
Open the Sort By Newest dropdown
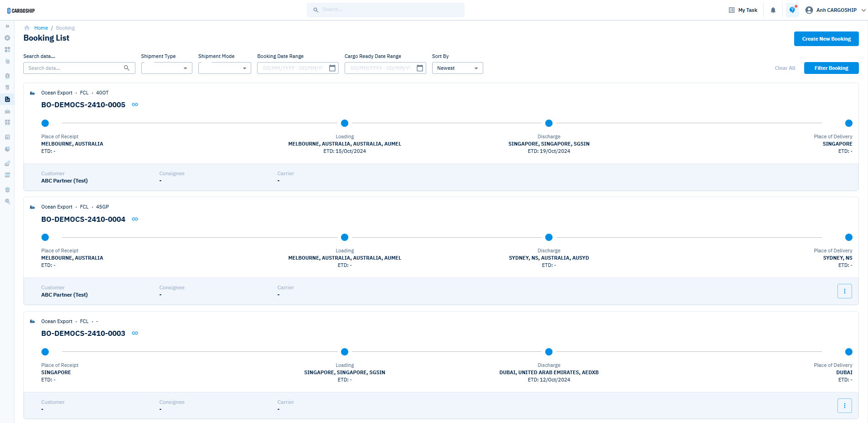click(x=457, y=68)
